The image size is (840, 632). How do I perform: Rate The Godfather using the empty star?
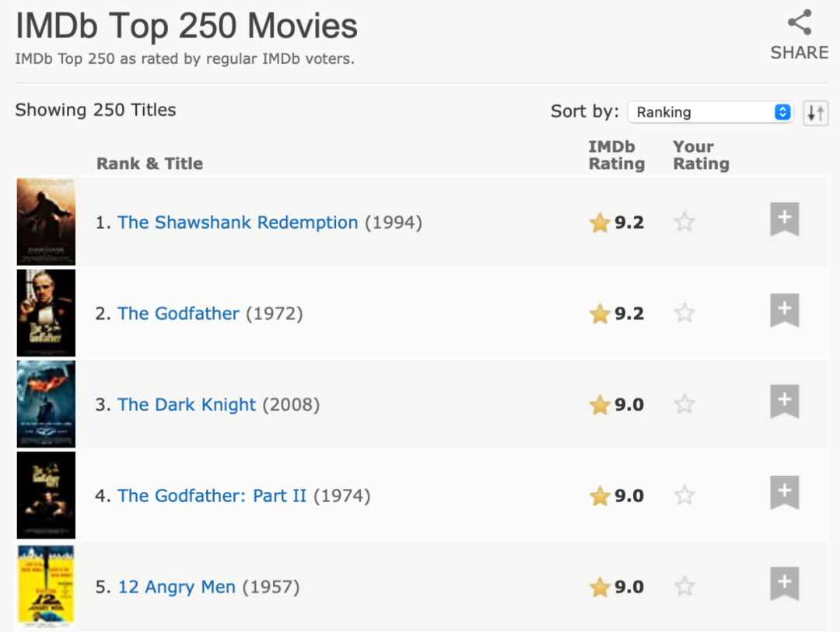tap(684, 314)
